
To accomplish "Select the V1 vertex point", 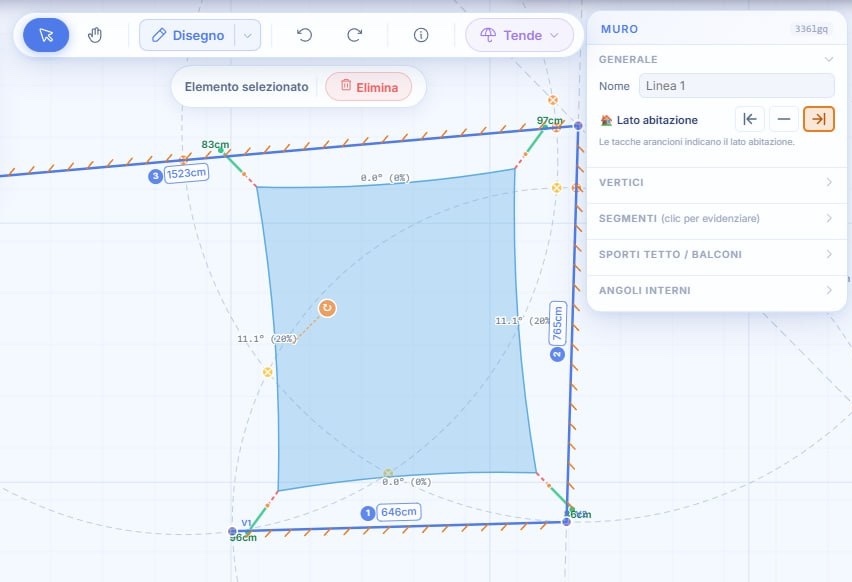I will tap(233, 531).
